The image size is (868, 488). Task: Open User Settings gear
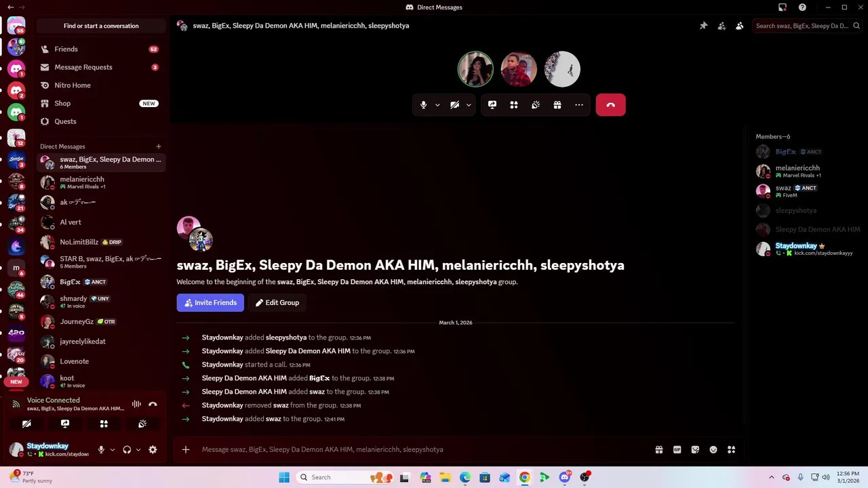(x=153, y=449)
